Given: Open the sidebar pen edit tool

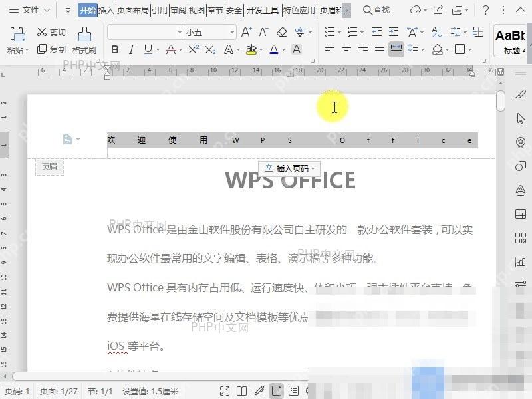Looking at the screenshot, I should click(x=521, y=94).
